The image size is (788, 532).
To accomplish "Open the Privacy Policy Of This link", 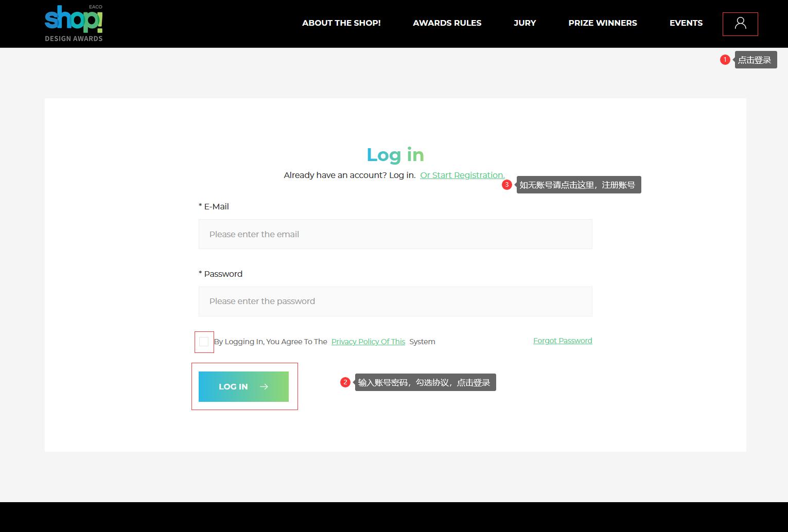I will point(368,342).
